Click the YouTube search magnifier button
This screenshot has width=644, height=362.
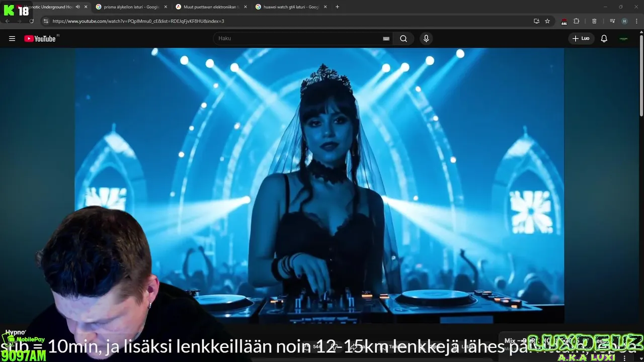404,39
